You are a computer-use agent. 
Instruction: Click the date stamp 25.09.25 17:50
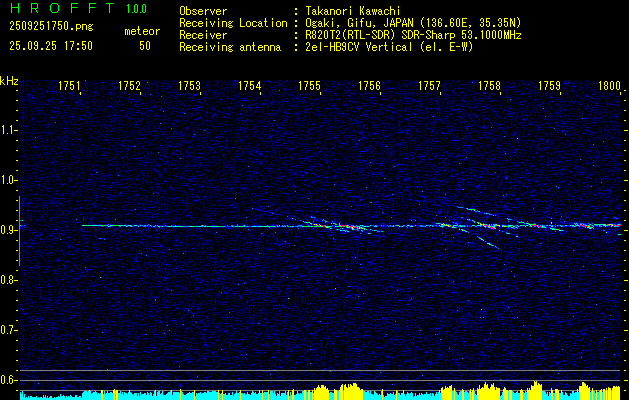pos(51,46)
